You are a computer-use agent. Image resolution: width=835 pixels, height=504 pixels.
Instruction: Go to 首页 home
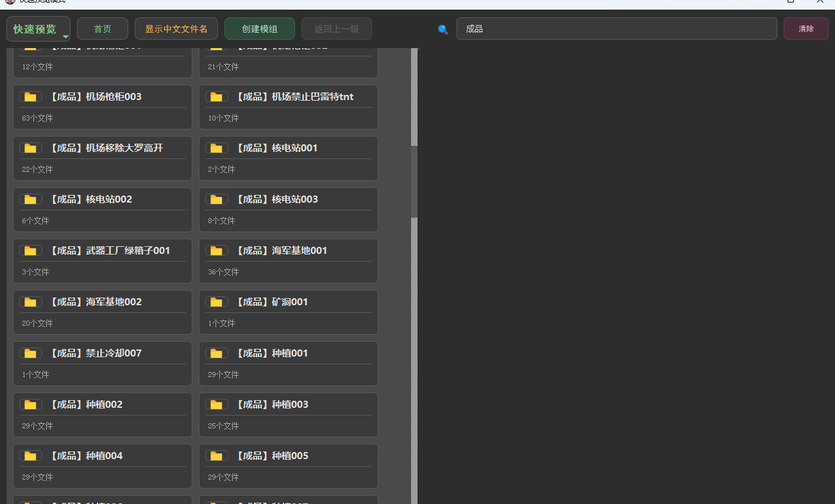(x=103, y=29)
